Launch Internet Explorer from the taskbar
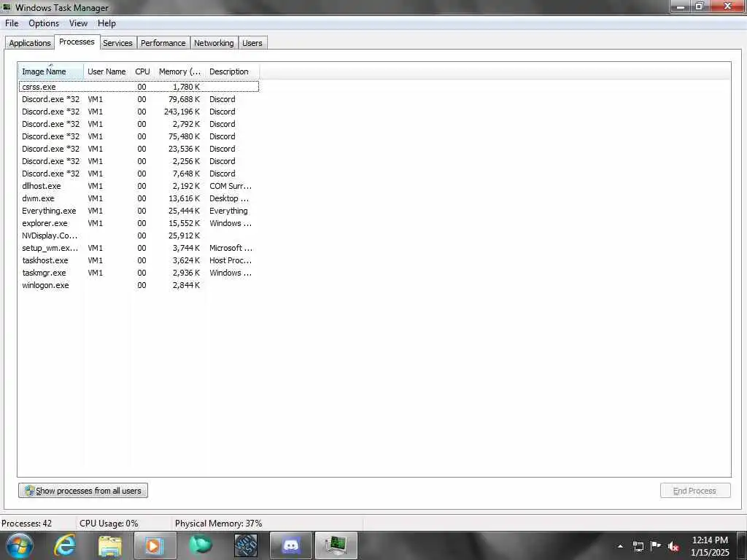 coord(65,545)
